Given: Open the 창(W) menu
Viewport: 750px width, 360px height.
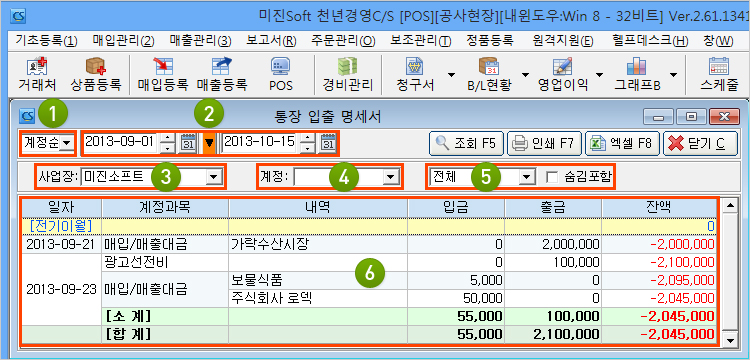Looking at the screenshot, I should (718, 40).
